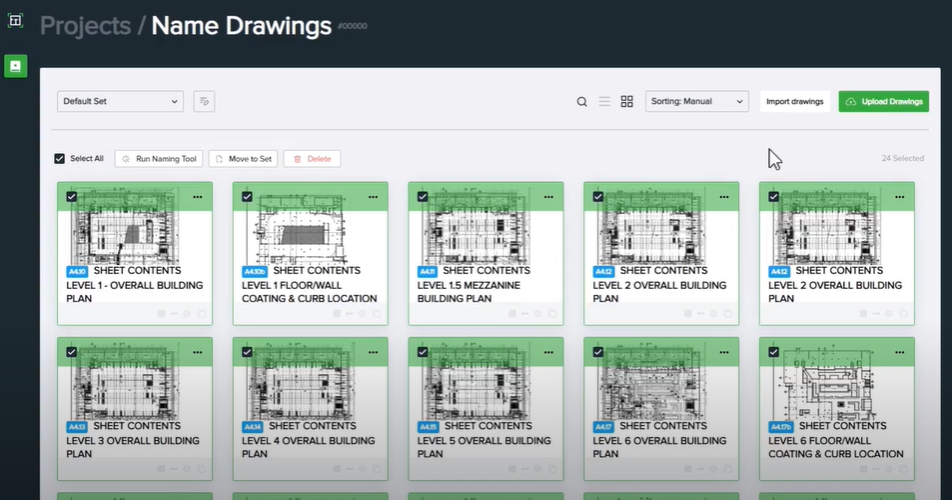Click the #00000 project number text

[x=353, y=26]
